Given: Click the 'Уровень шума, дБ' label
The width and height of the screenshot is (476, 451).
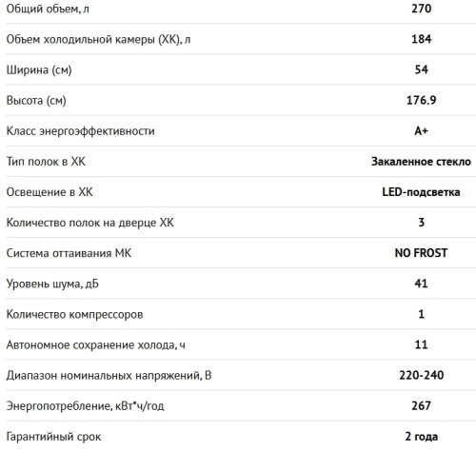Looking at the screenshot, I should [52, 284].
